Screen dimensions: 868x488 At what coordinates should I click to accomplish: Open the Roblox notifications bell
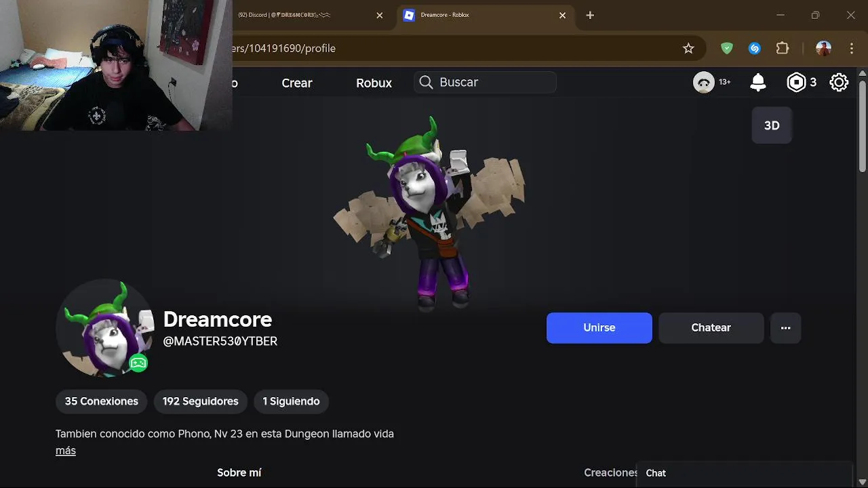[x=758, y=83]
